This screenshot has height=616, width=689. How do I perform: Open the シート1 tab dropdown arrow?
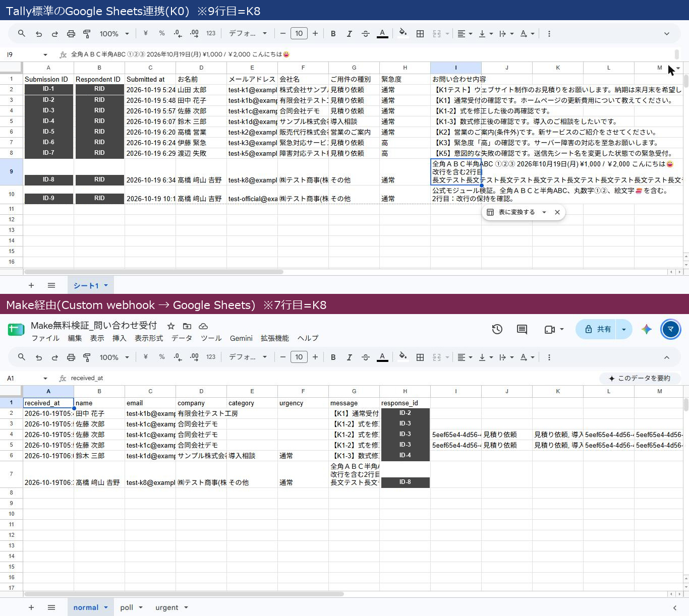pos(106,285)
